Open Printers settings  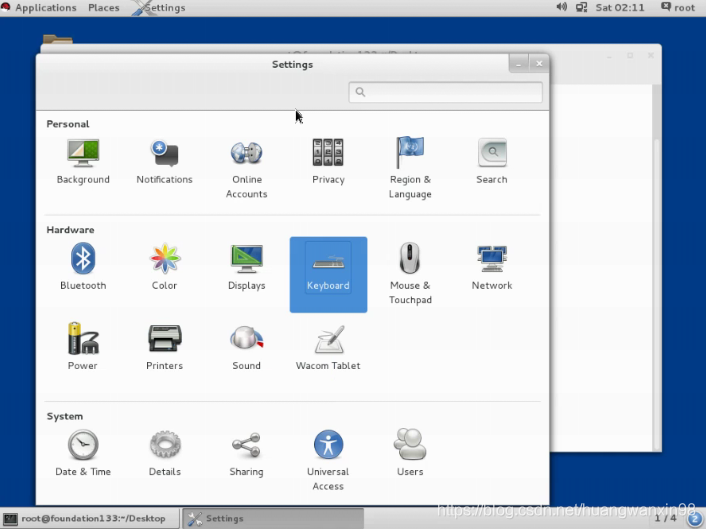[x=164, y=346]
